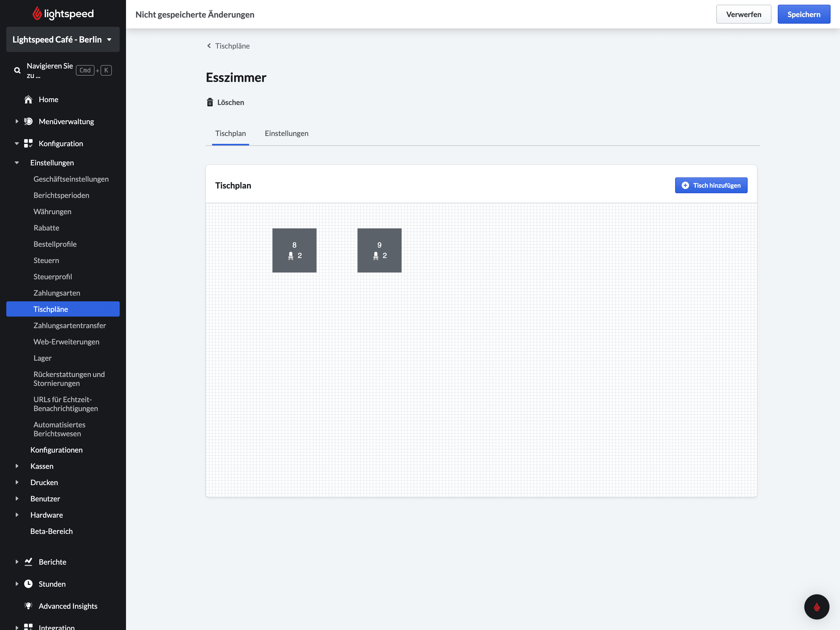The width and height of the screenshot is (840, 630).
Task: Click the plus icon in Tisch hinzufügen
Action: tap(685, 185)
